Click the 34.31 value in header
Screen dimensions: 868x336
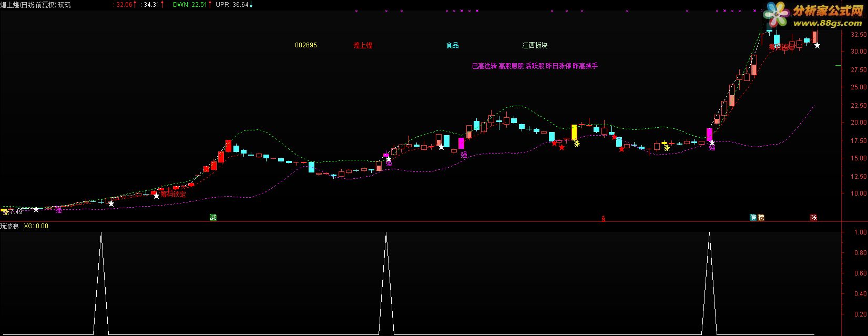[151, 5]
